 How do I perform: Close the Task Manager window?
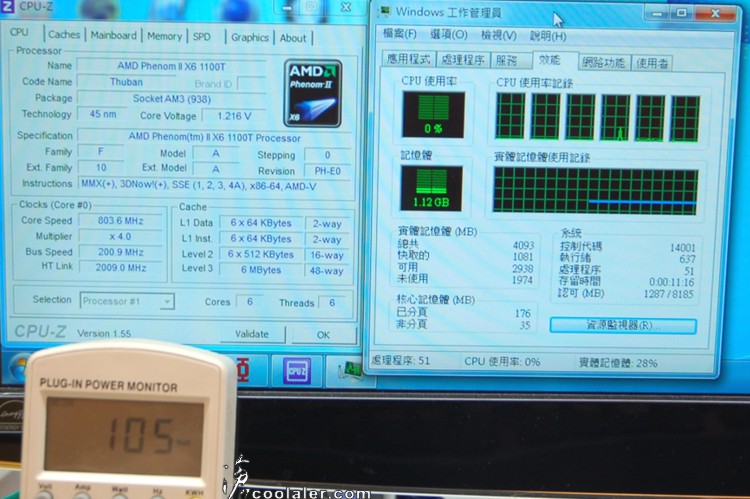715,13
